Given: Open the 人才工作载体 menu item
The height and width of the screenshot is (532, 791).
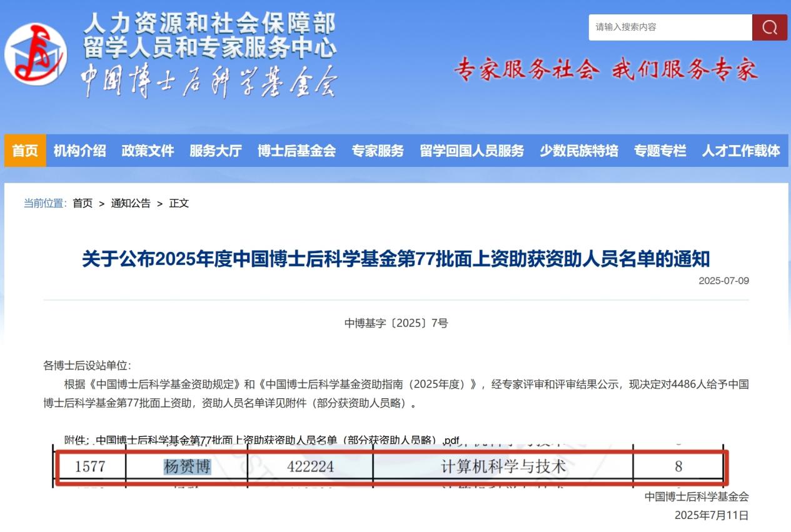Looking at the screenshot, I should [741, 151].
